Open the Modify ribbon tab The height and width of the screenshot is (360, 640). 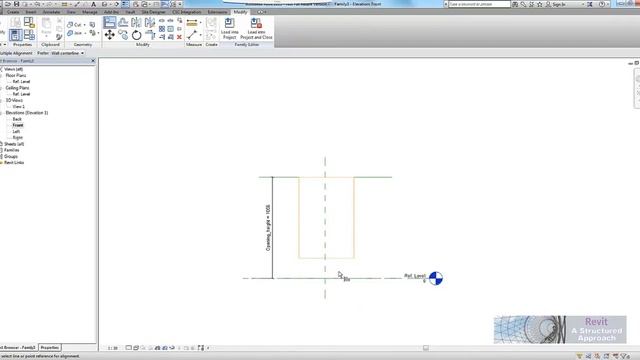[240, 12]
